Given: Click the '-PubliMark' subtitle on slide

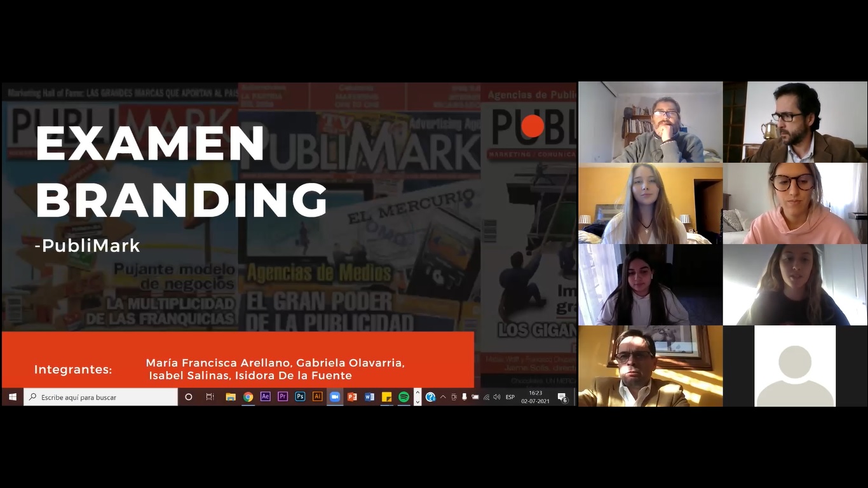Looking at the screenshot, I should pos(88,246).
